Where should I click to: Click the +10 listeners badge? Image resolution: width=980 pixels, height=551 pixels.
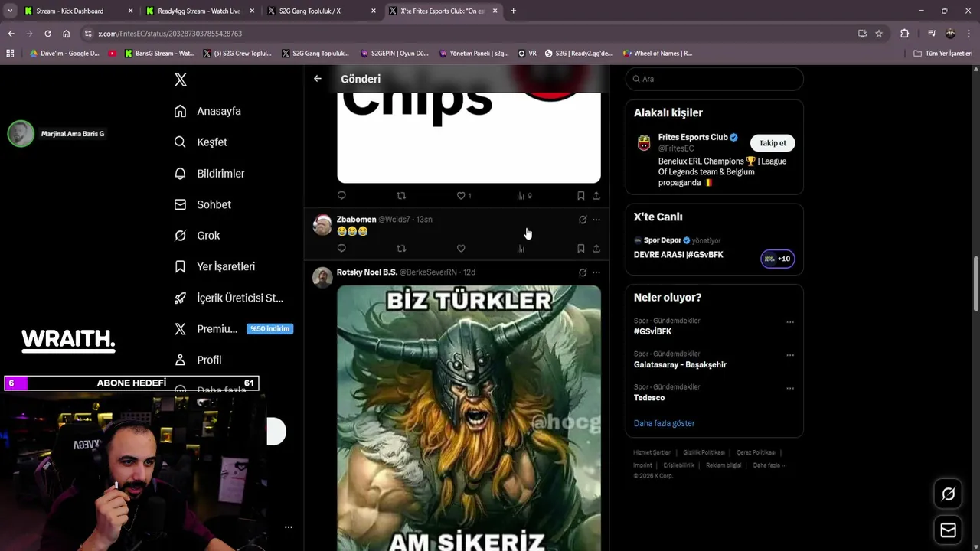click(x=778, y=259)
